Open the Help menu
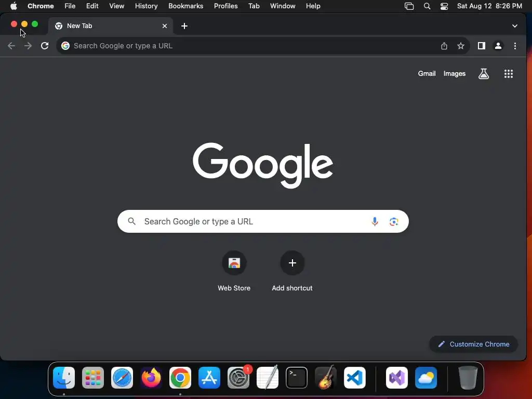This screenshot has width=532, height=399. pyautogui.click(x=313, y=6)
